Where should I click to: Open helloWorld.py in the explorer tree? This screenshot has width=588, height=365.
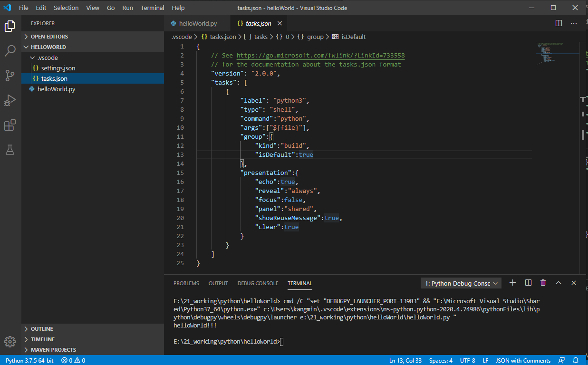[93, 89]
